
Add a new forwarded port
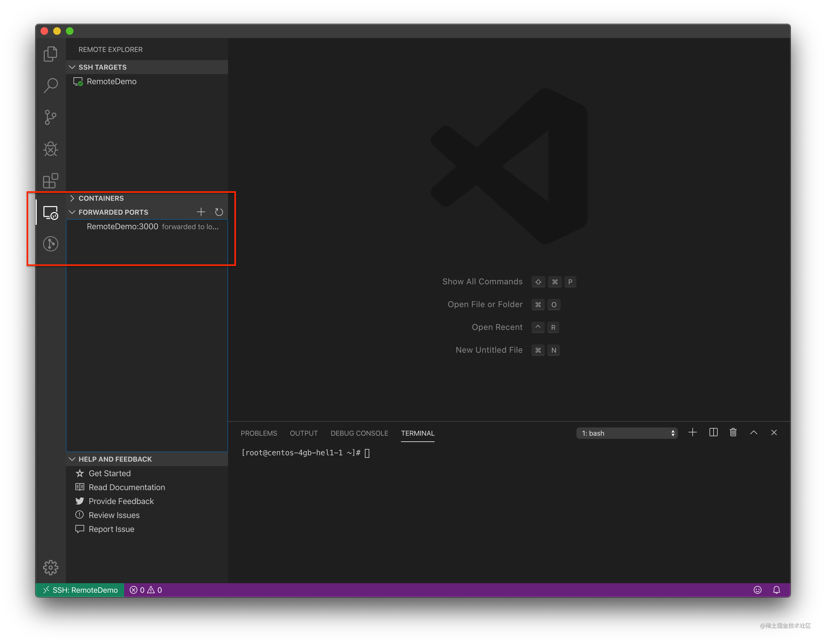point(201,212)
